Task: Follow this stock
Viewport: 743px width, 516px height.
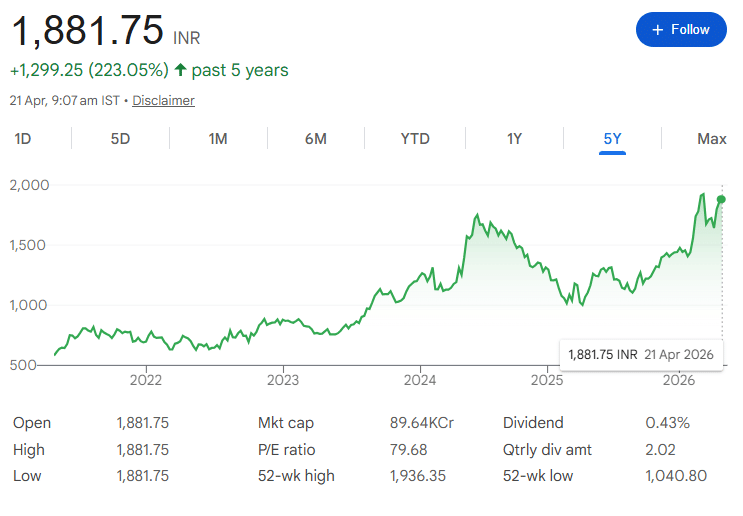Action: [x=681, y=30]
